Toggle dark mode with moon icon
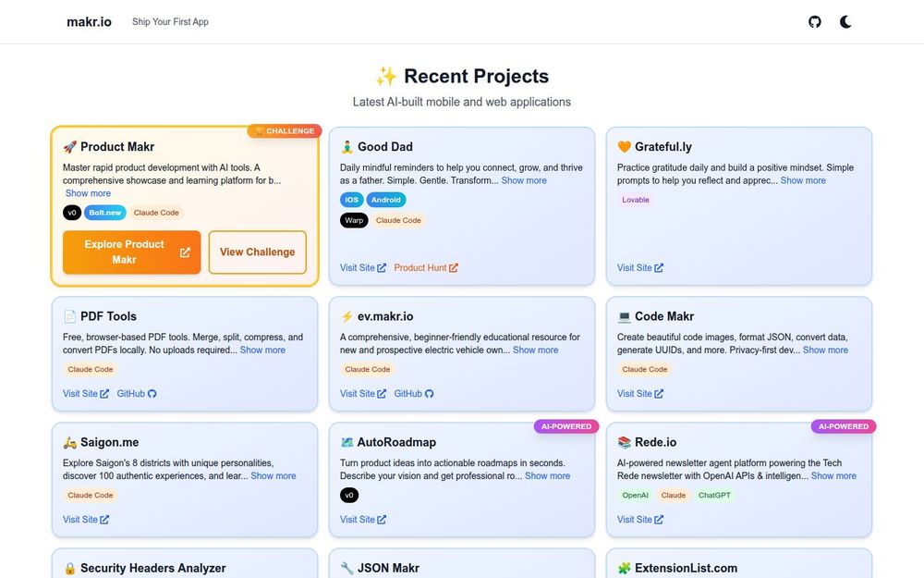 tap(845, 22)
